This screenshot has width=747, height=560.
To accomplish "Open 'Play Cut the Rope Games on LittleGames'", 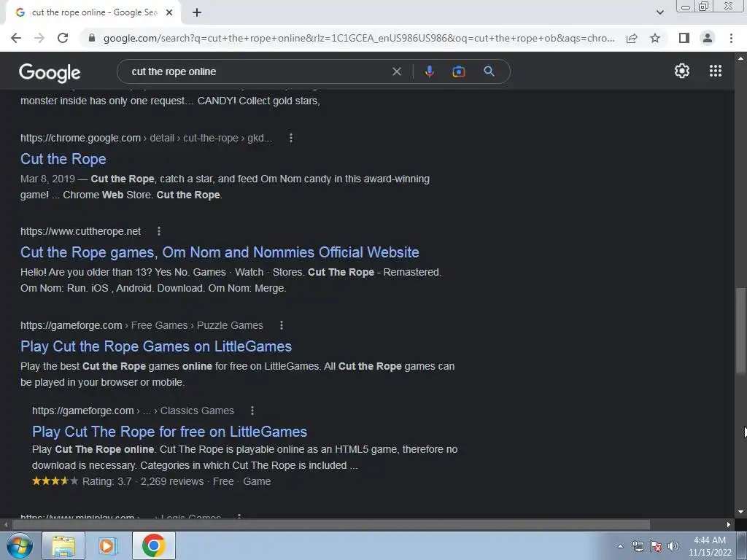I will [156, 346].
